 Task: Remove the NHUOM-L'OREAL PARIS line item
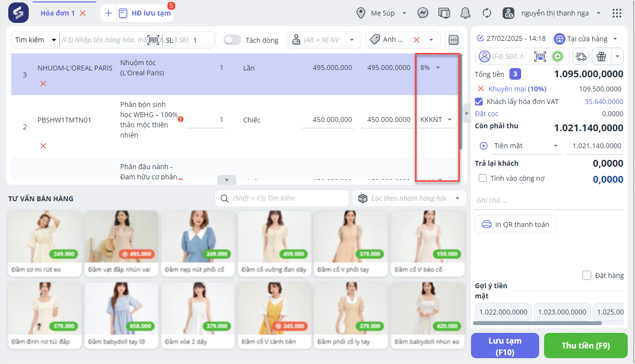pos(43,84)
